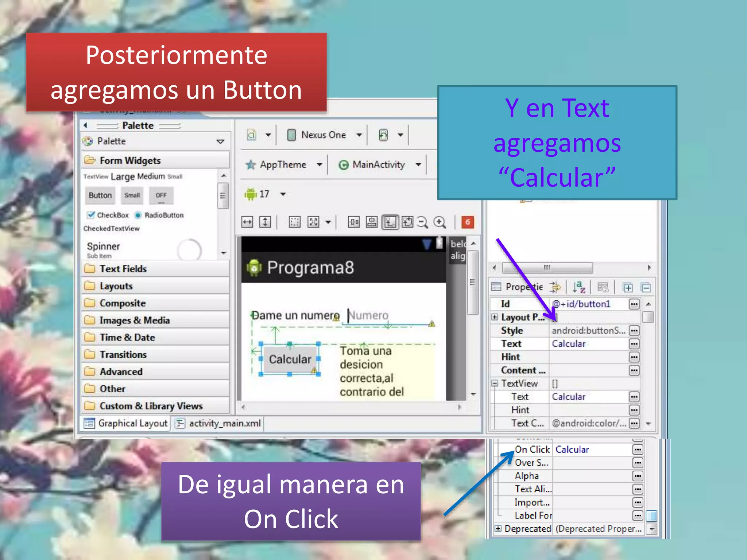Click the Nexus One device icon
Image resolution: width=747 pixels, height=560 pixels.
pos(291,135)
